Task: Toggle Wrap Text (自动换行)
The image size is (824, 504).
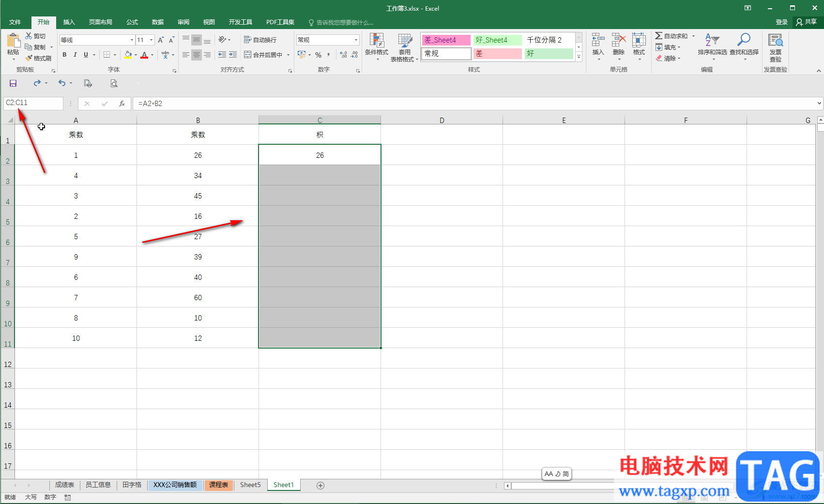Action: point(260,40)
